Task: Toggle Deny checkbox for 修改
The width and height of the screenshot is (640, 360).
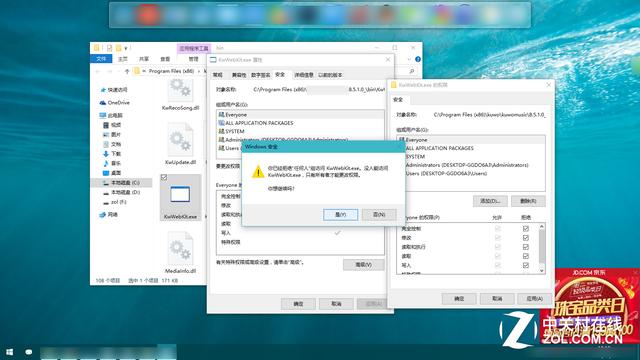Action: [x=526, y=238]
